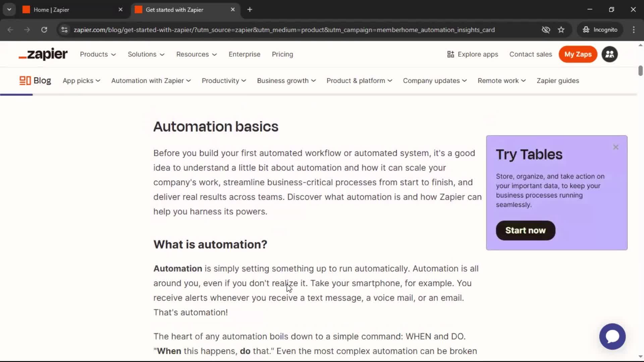Open the tab search dropdown arrow

tap(9, 10)
